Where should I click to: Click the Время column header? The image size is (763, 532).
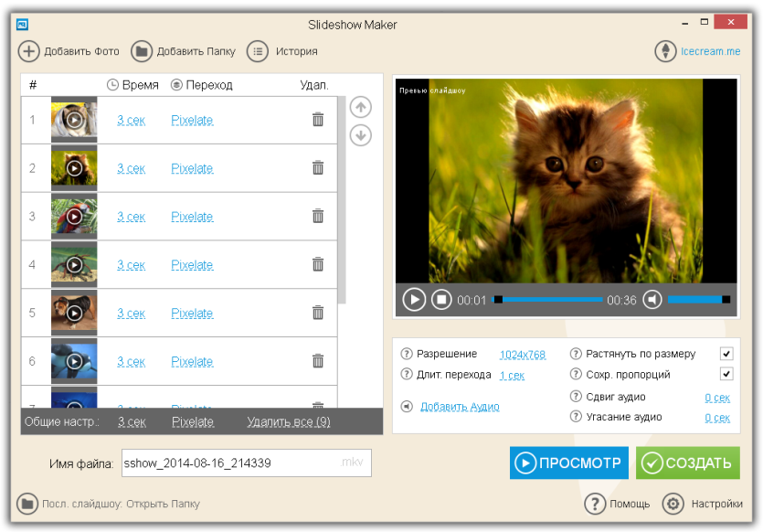coord(132,85)
